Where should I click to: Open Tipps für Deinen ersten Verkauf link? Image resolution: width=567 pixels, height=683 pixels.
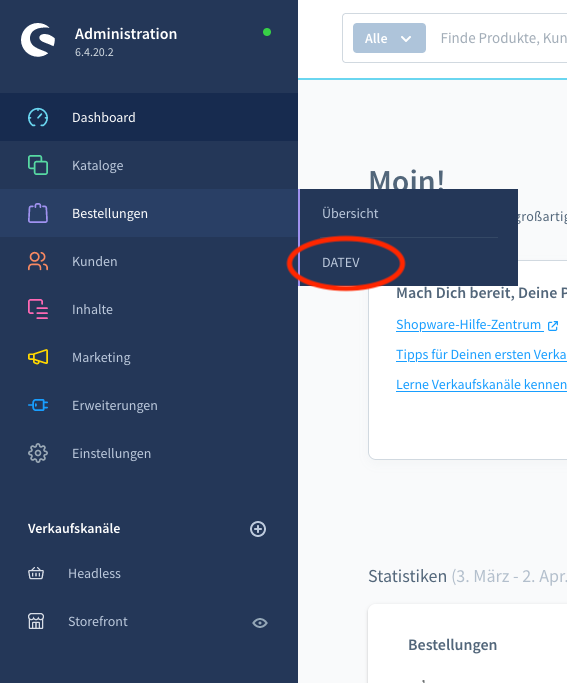[x=481, y=355]
